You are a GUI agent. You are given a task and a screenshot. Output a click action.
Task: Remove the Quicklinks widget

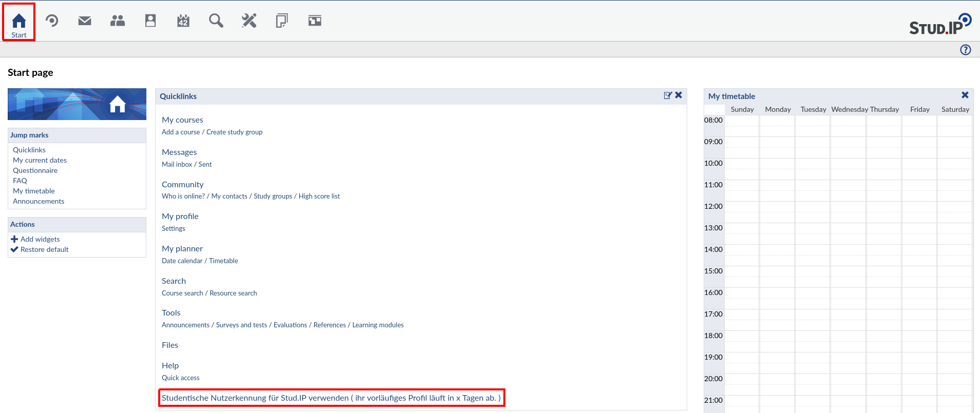pyautogui.click(x=679, y=95)
